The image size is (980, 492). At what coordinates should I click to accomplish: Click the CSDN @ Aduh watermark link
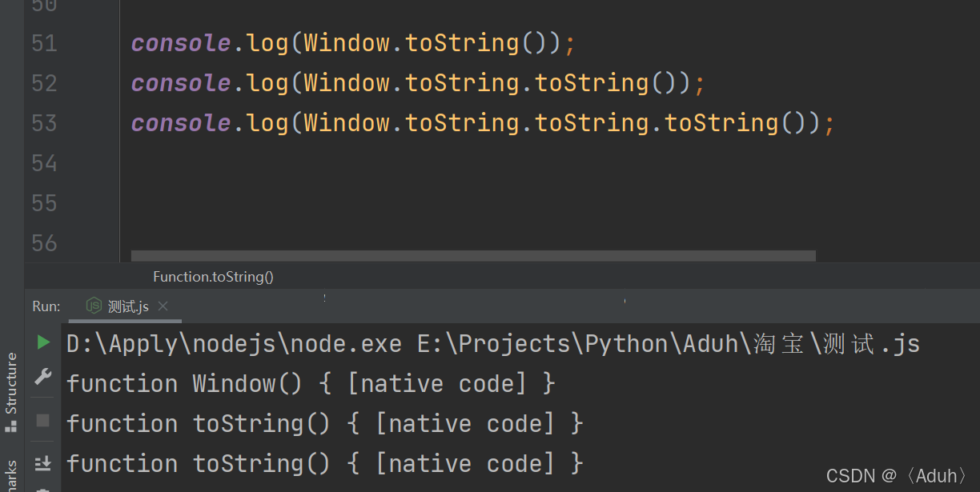tap(894, 475)
